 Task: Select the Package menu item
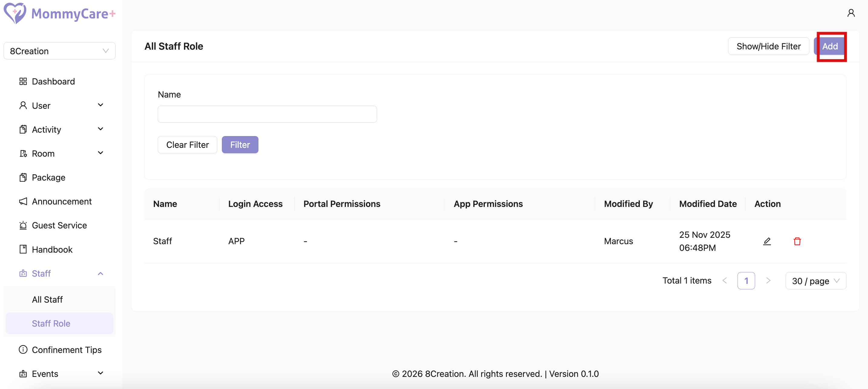click(48, 178)
